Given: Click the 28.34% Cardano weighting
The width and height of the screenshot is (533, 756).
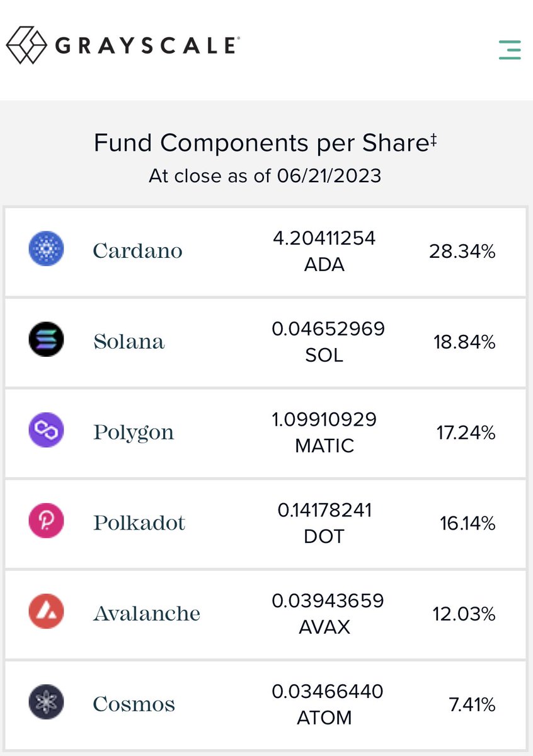Looking at the screenshot, I should point(462,251).
